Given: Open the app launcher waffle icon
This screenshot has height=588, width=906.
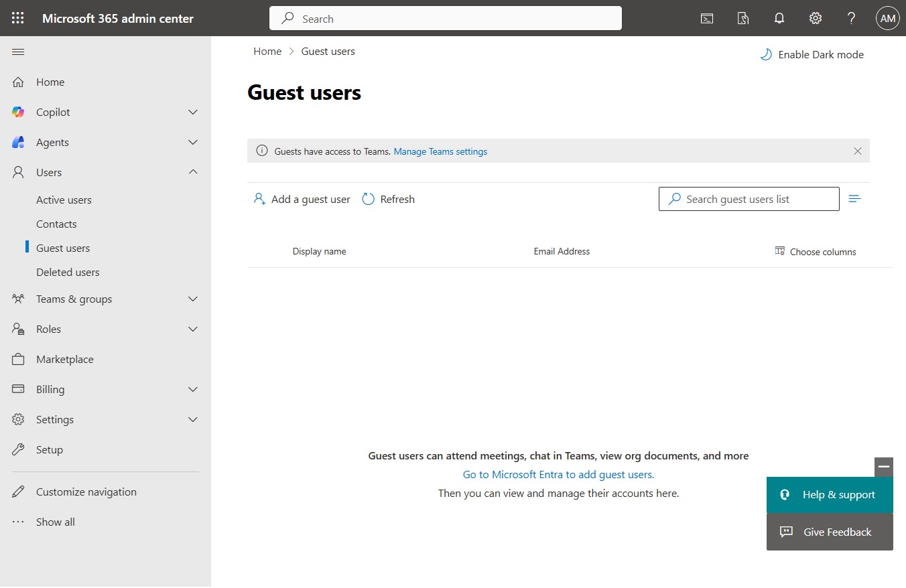Looking at the screenshot, I should point(18,18).
